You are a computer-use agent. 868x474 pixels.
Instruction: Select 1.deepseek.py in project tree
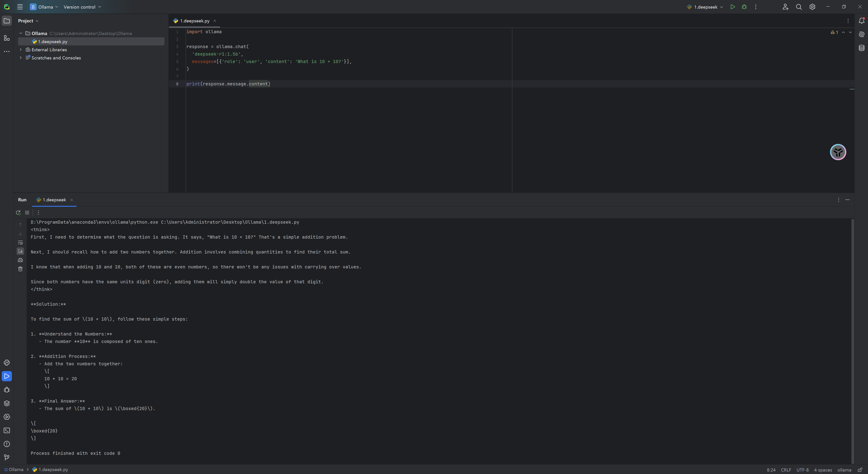pyautogui.click(x=91, y=41)
